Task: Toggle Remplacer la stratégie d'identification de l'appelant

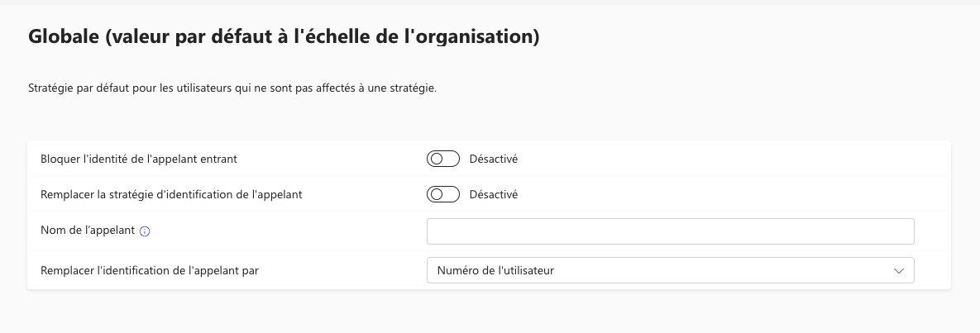Action: 443,194
